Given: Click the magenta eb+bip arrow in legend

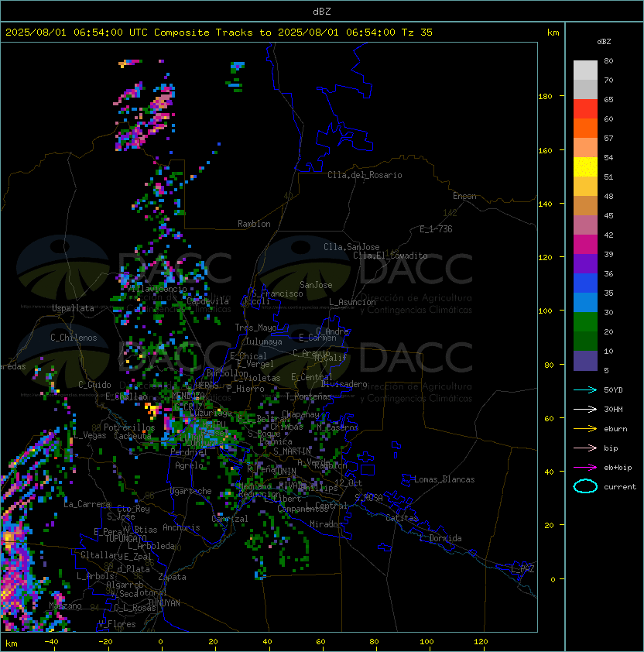Looking at the screenshot, I should pos(585,468).
